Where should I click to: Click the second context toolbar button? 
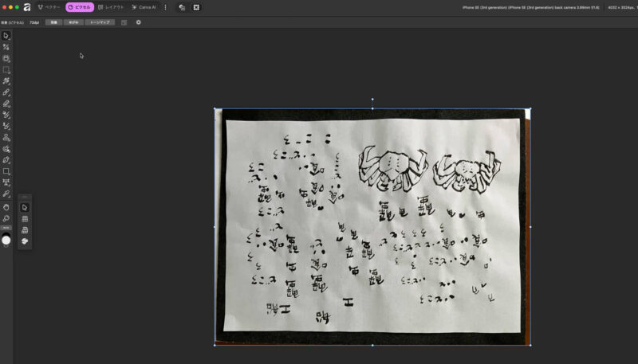tap(73, 22)
